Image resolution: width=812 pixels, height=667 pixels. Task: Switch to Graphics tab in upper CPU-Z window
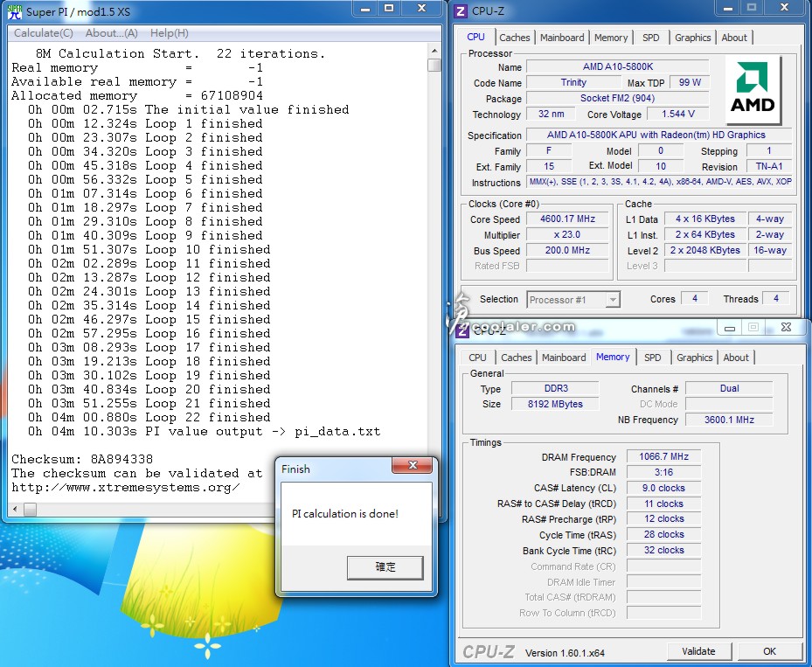[x=692, y=38]
